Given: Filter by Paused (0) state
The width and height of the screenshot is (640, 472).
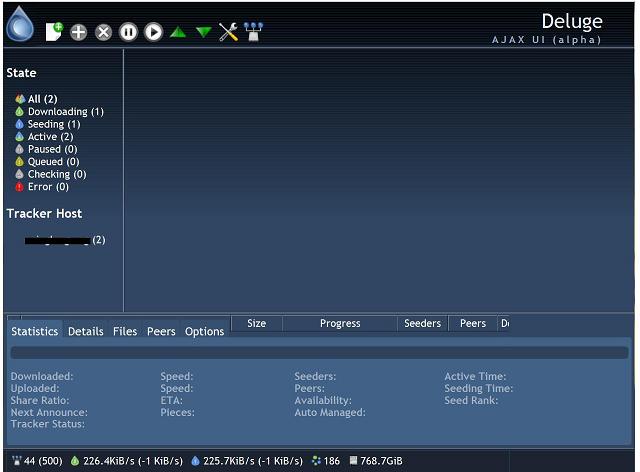Looking at the screenshot, I should (x=46, y=149).
